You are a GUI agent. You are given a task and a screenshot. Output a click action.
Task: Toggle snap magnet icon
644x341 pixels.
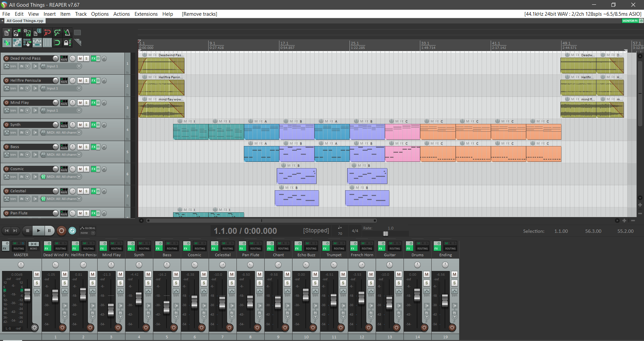pyautogui.click(x=57, y=43)
